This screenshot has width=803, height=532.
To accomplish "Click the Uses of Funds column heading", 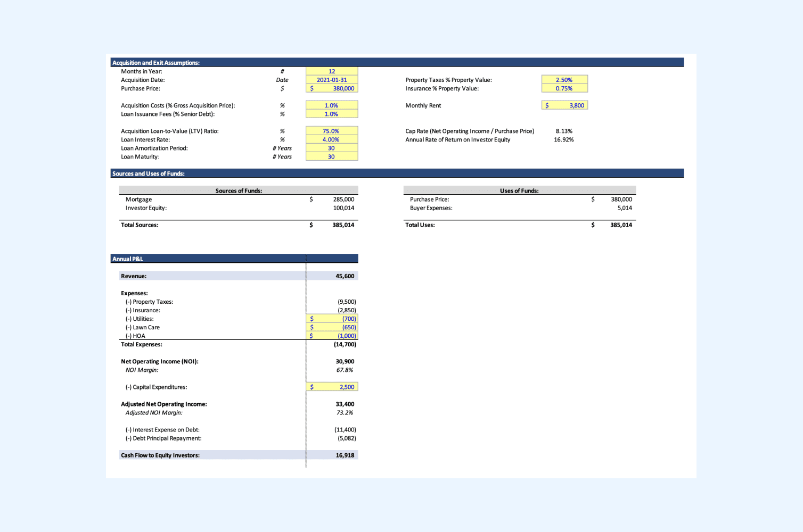I will (x=519, y=190).
